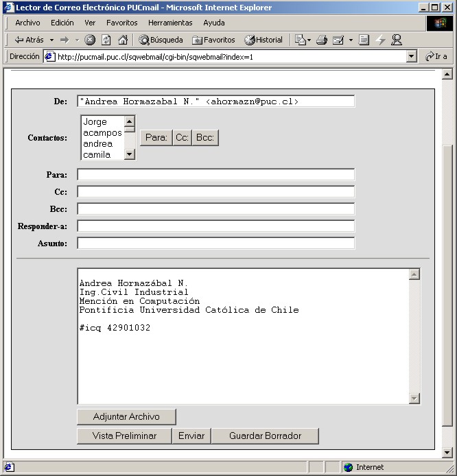Open the Ver menu
The height and width of the screenshot is (476, 457).
pos(90,23)
